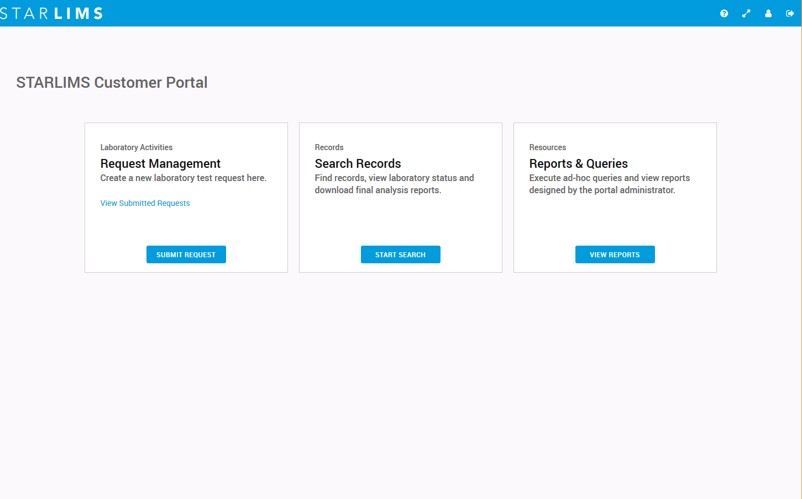Click the Laboratory Activities category label
The width and height of the screenshot is (802, 499).
click(x=136, y=148)
